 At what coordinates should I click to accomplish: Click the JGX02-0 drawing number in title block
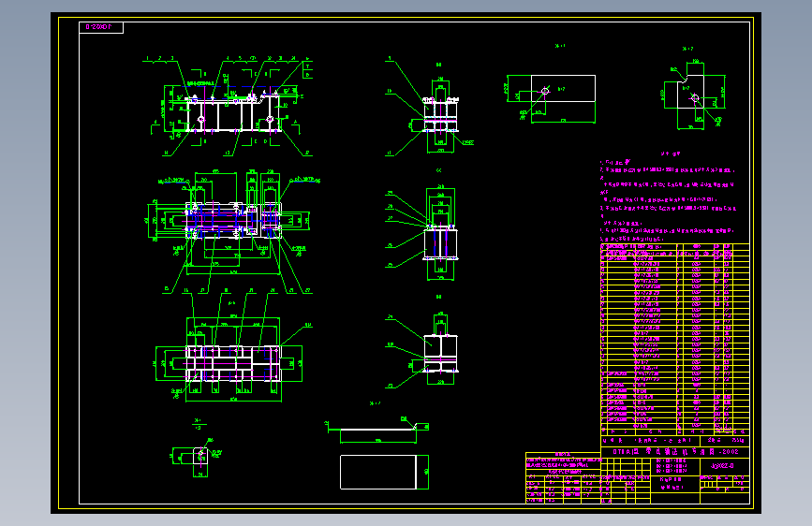click(722, 466)
